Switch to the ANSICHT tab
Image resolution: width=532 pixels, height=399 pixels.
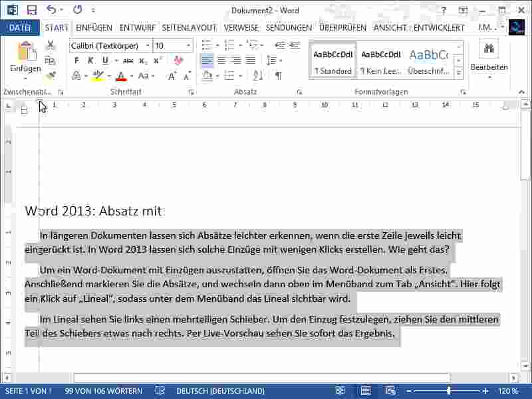(390, 27)
